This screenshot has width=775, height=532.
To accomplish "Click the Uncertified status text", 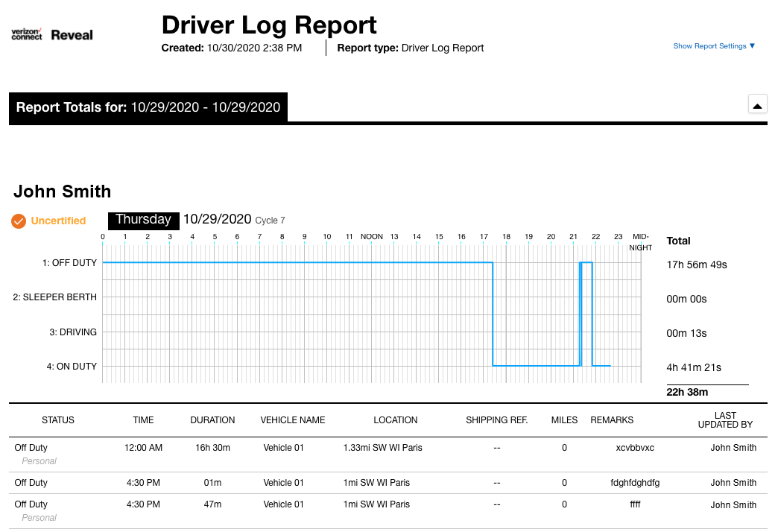I will (x=58, y=221).
